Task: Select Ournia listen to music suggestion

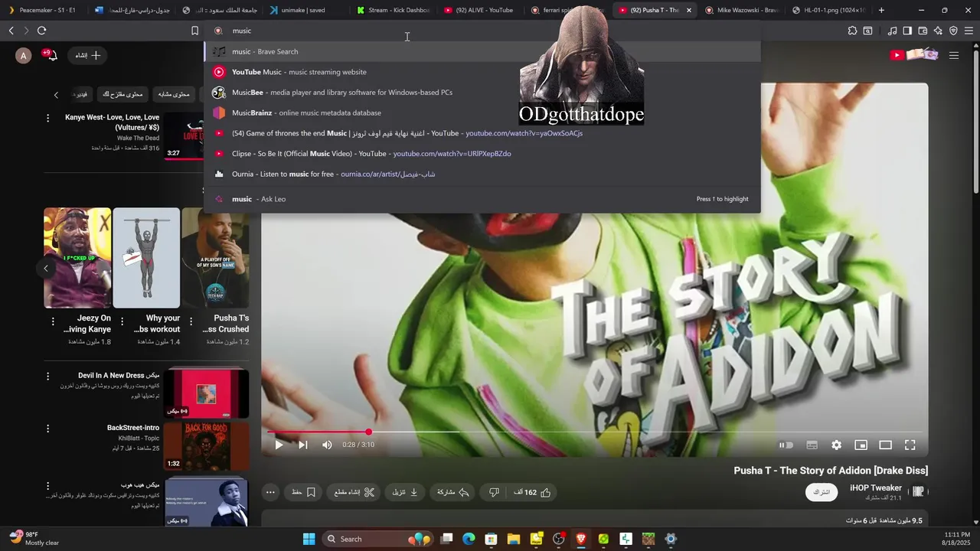Action: click(x=482, y=174)
